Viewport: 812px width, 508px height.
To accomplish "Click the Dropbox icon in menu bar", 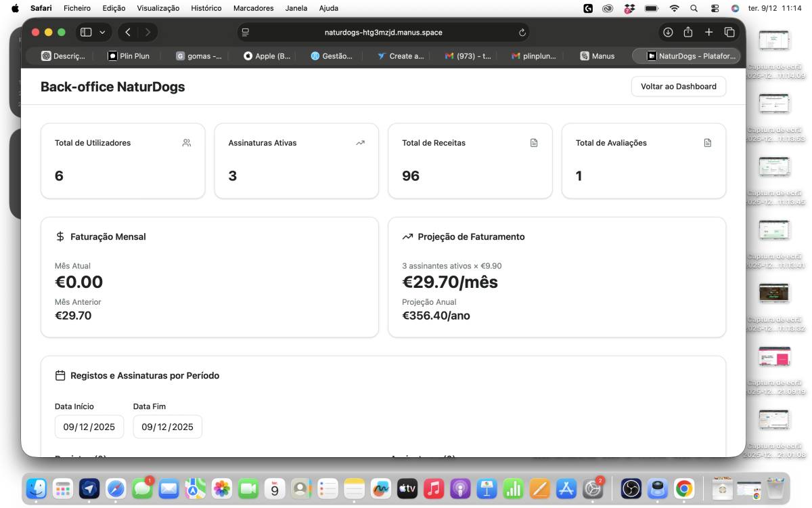I will tap(629, 8).
